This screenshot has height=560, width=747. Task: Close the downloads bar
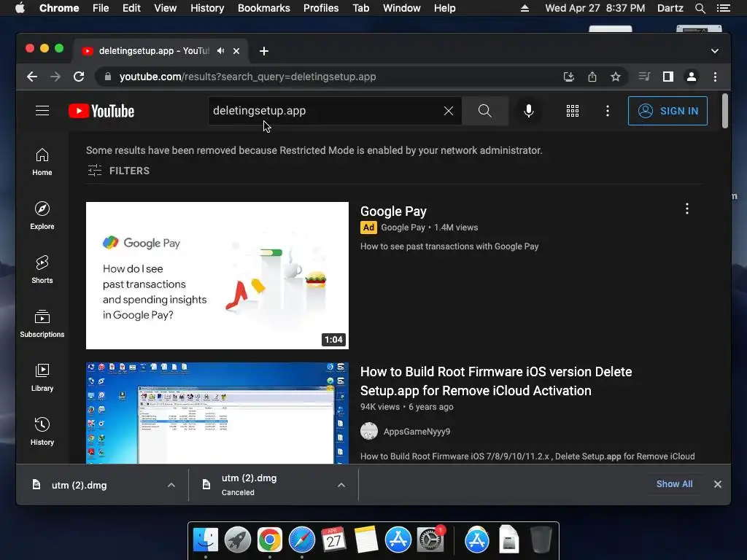pos(718,484)
